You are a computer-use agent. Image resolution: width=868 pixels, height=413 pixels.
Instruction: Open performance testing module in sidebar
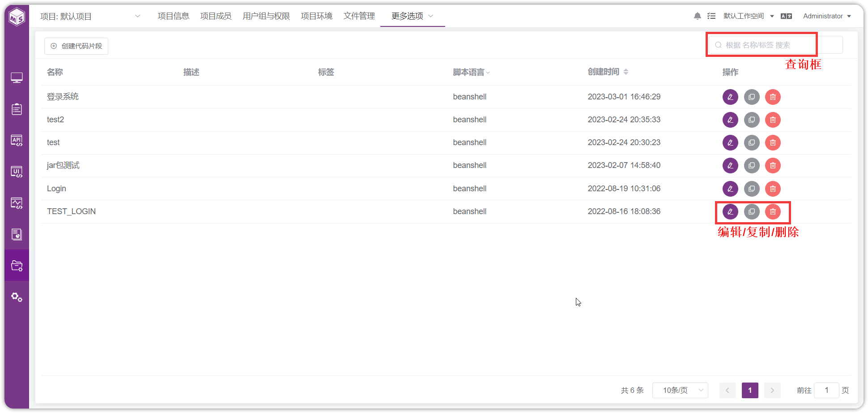click(17, 203)
